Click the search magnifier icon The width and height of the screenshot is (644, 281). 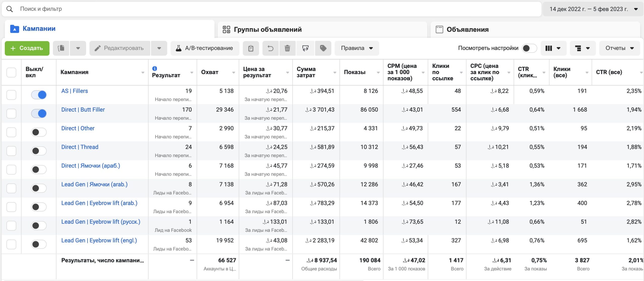tap(10, 9)
